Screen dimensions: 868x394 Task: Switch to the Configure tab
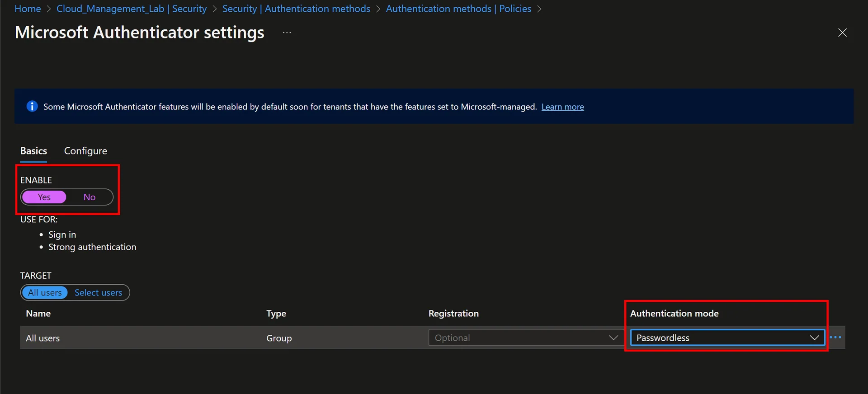pos(85,151)
